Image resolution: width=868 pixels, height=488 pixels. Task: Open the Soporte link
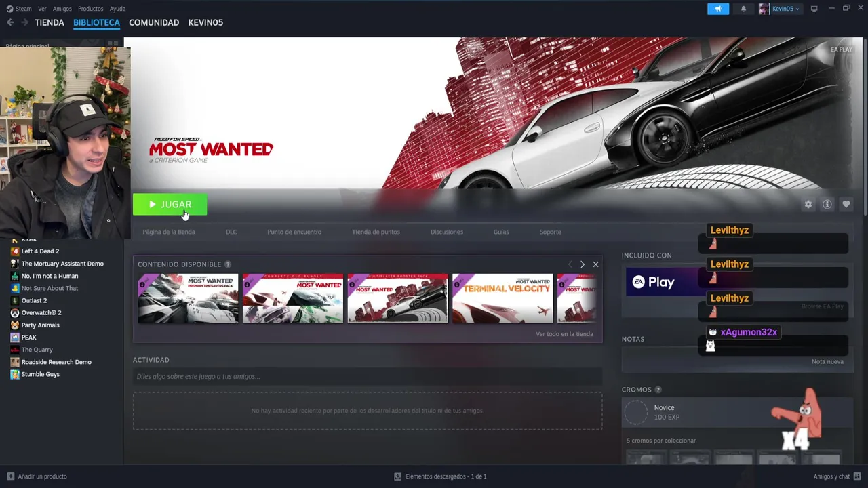point(550,232)
